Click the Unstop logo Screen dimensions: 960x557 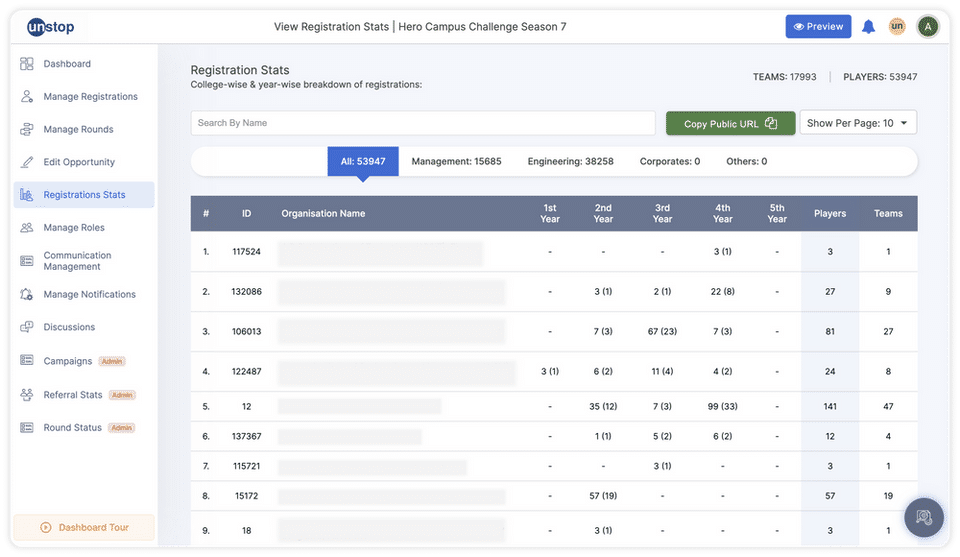[50, 27]
